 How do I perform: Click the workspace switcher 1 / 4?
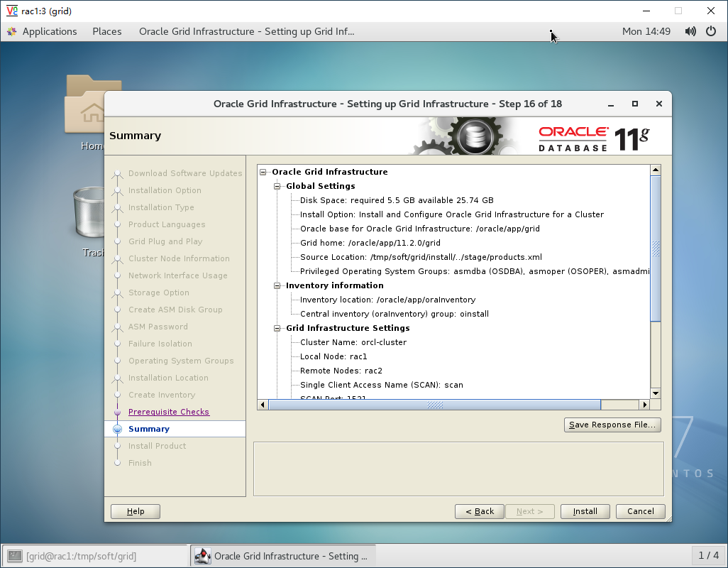point(709,555)
